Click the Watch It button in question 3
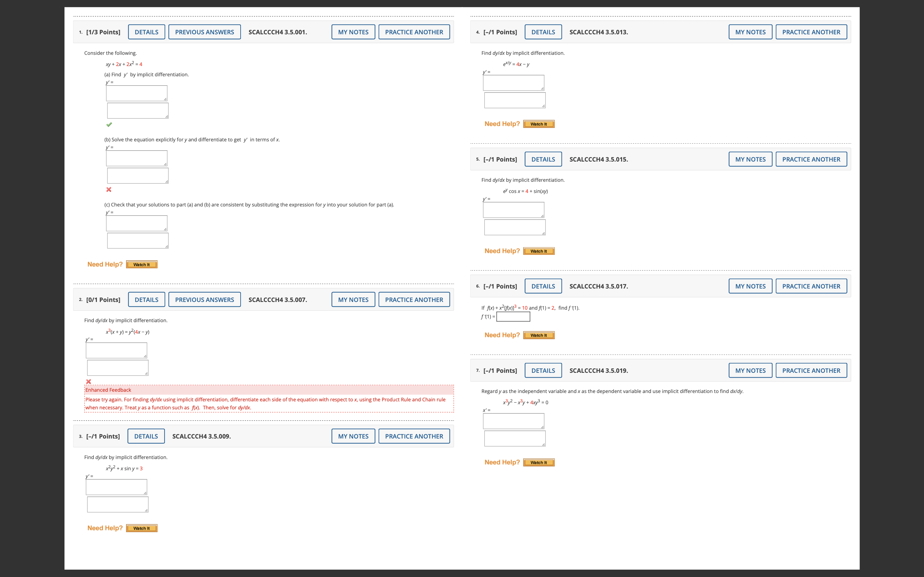The image size is (924, 577). pos(142,528)
